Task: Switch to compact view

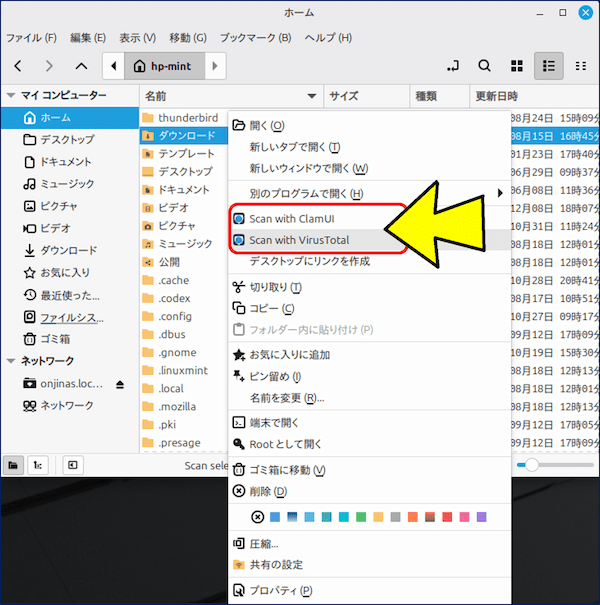Action: point(581,66)
